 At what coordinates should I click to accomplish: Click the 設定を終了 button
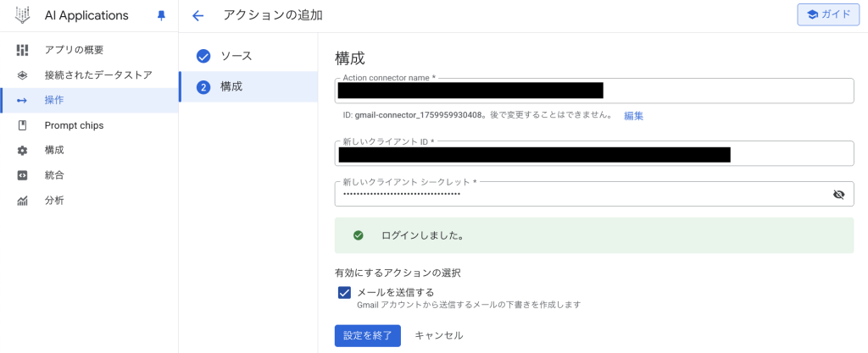coord(367,335)
